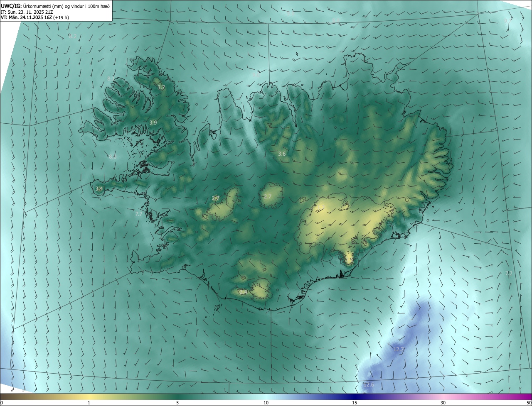Click the 10 tick on the color scale
The height and width of the screenshot is (406, 532).
click(x=266, y=403)
